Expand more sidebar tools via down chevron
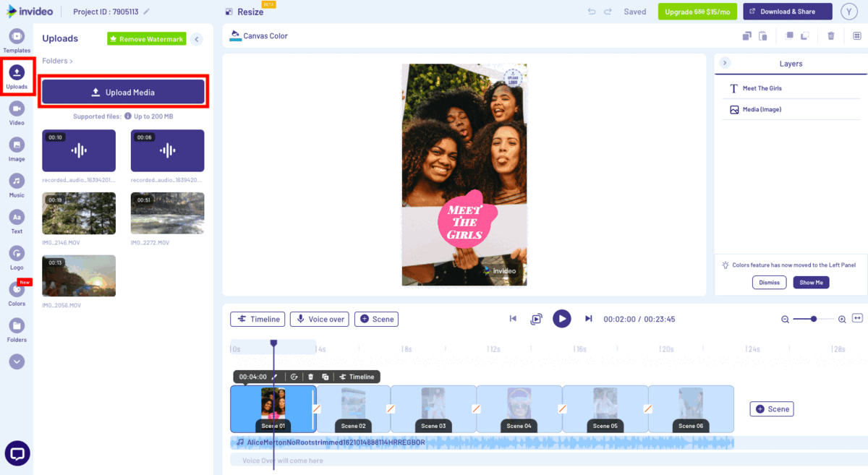Image resolution: width=868 pixels, height=475 pixels. click(17, 361)
